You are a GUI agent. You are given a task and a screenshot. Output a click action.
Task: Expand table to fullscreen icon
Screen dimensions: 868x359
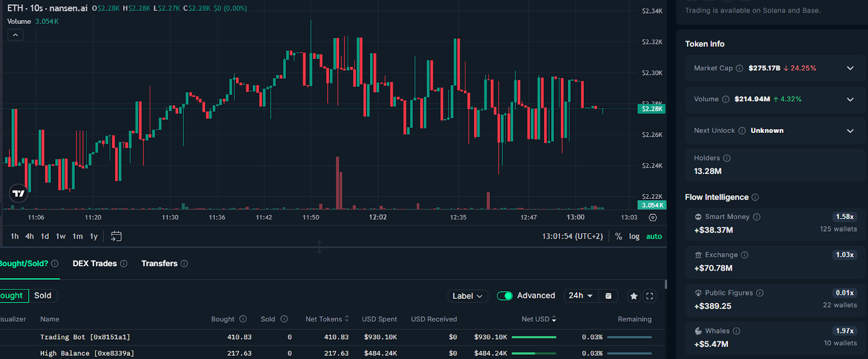[x=649, y=296]
